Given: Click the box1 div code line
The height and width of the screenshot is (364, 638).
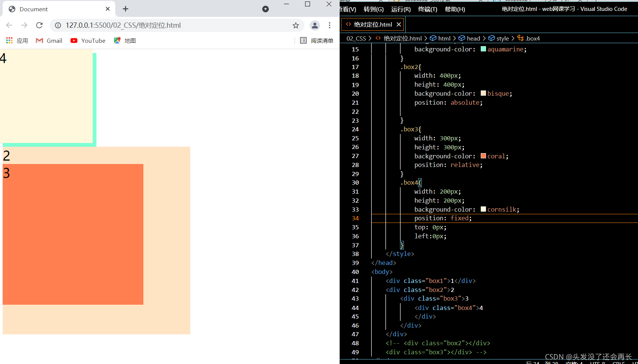Looking at the screenshot, I should (x=430, y=281).
